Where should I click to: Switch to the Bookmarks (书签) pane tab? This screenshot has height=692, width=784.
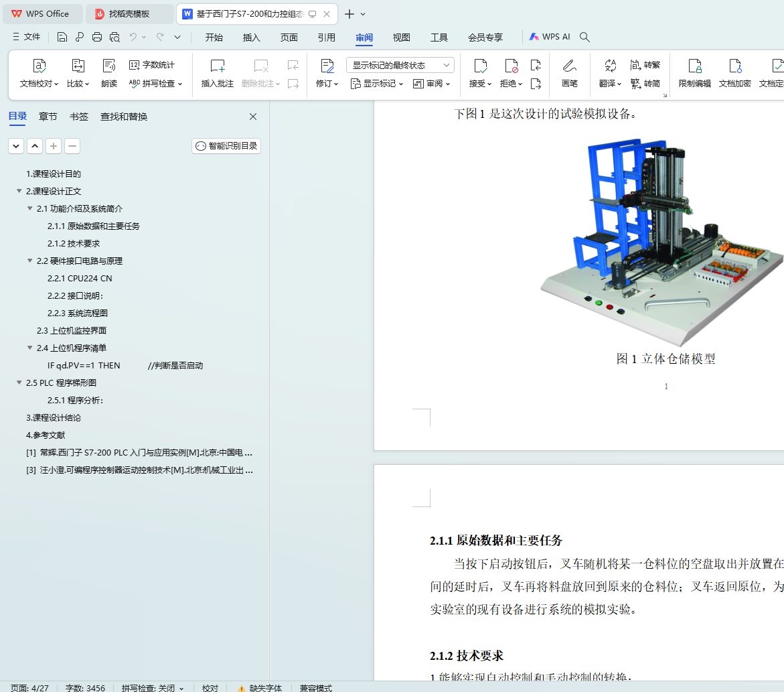coord(79,117)
